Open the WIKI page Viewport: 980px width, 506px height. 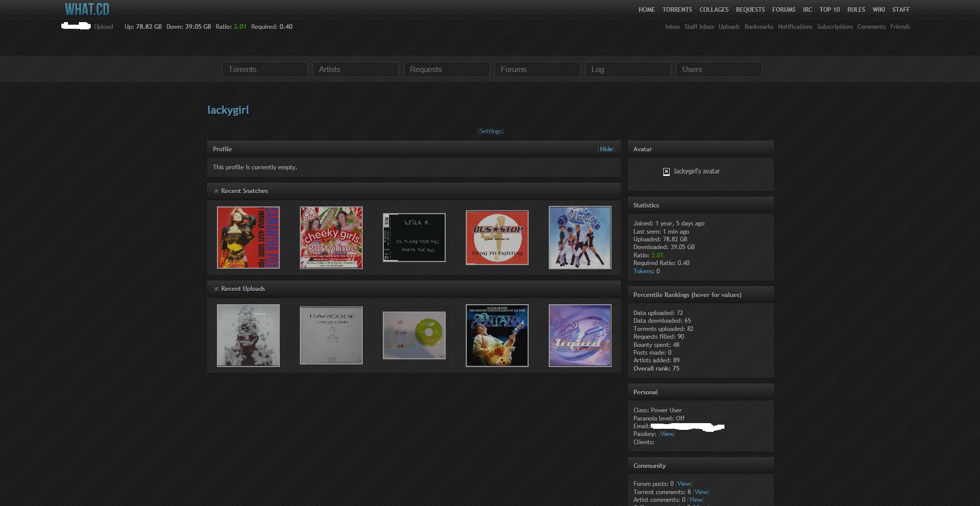tap(878, 10)
